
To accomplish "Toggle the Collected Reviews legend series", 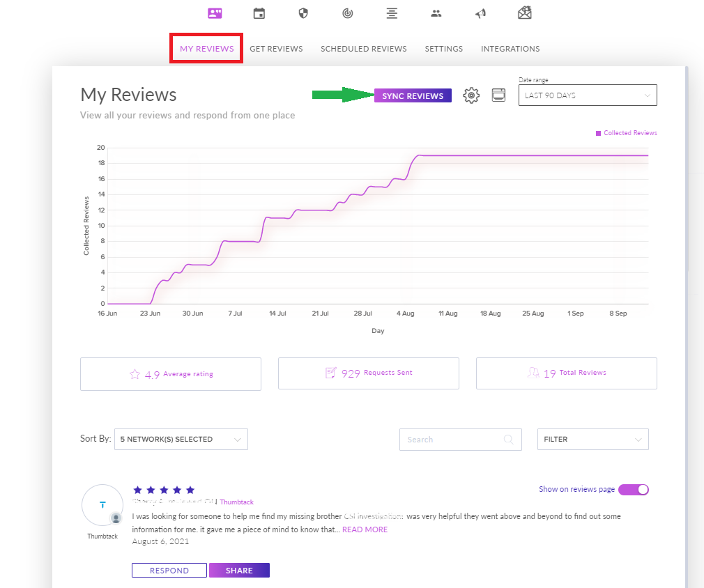I will [x=627, y=133].
